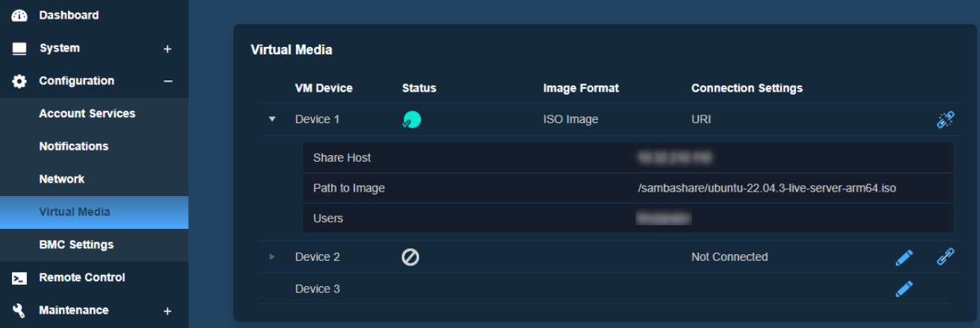Viewport: 980px width, 328px height.
Task: Open Account Services page
Action: pyautogui.click(x=87, y=114)
